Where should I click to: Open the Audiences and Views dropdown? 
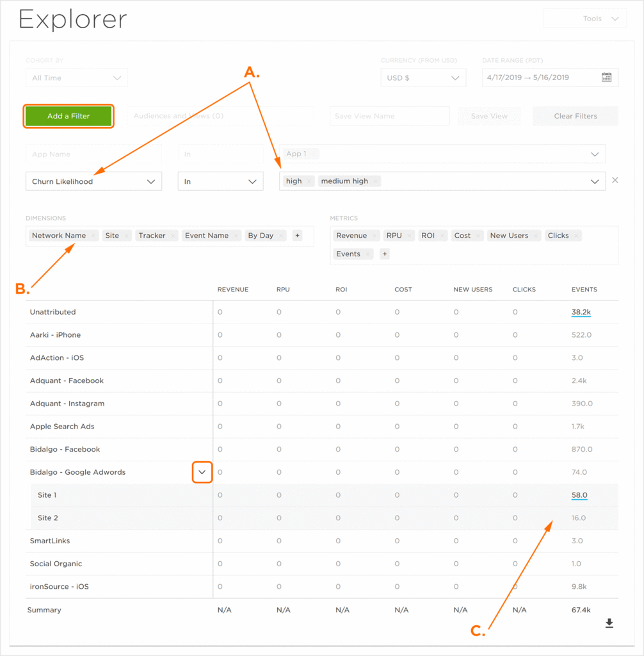(220, 116)
